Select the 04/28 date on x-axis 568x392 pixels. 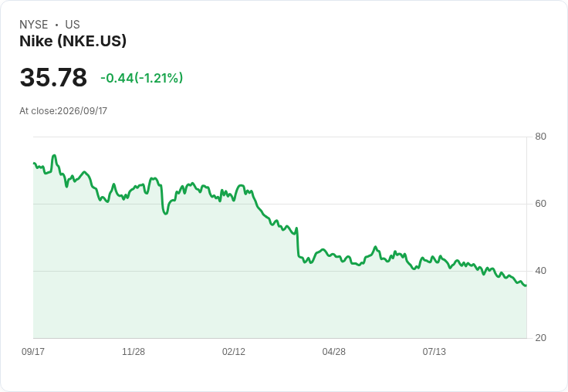pos(334,351)
